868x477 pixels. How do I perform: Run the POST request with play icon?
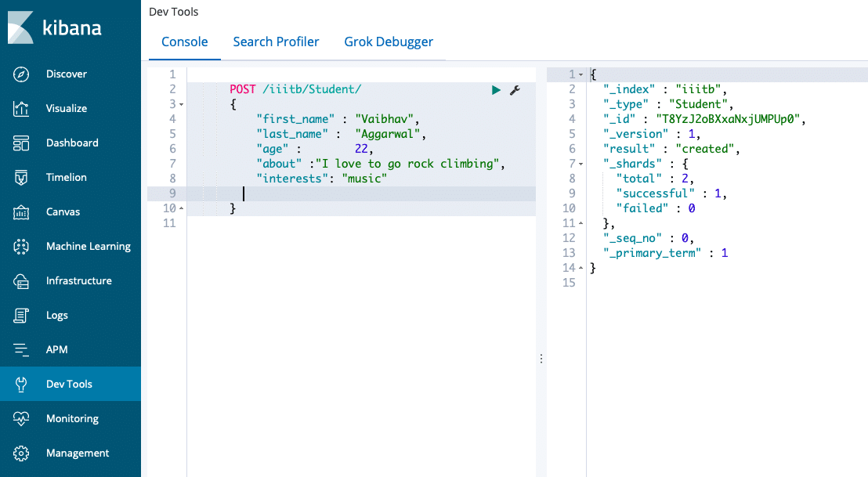[496, 90]
